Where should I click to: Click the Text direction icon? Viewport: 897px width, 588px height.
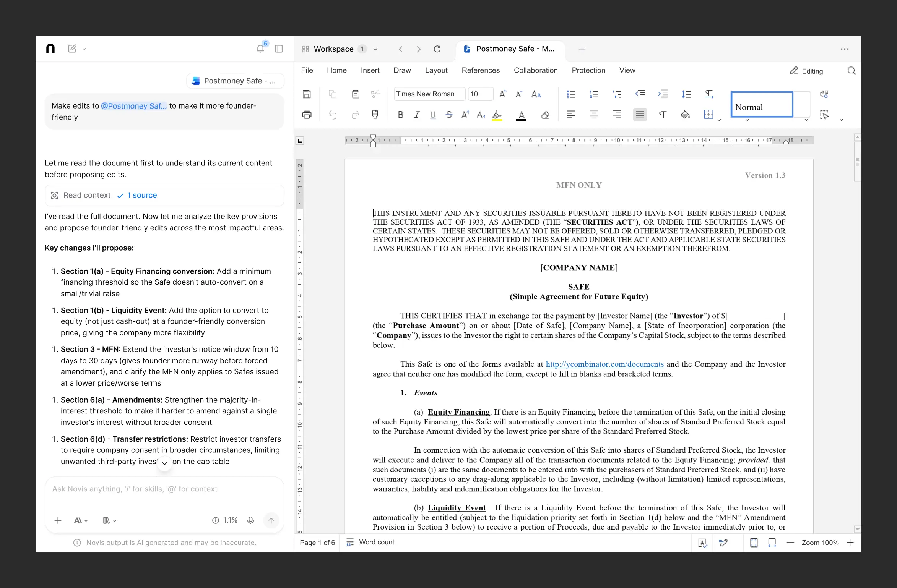[x=709, y=94]
